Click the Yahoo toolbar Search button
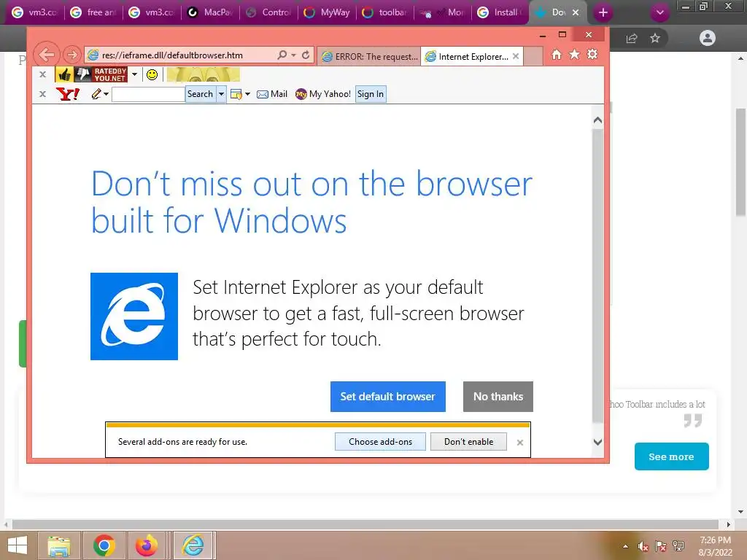Image resolution: width=747 pixels, height=560 pixels. tap(200, 94)
